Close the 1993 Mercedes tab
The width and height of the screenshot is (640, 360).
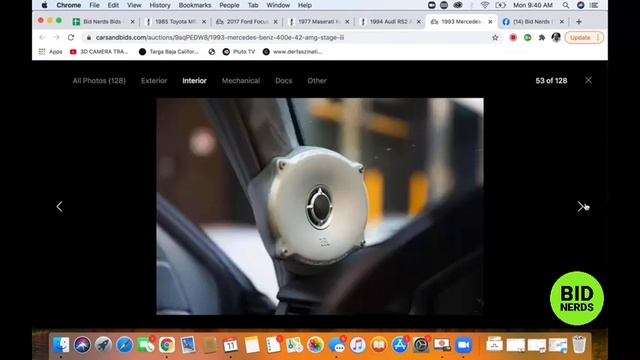pos(490,22)
